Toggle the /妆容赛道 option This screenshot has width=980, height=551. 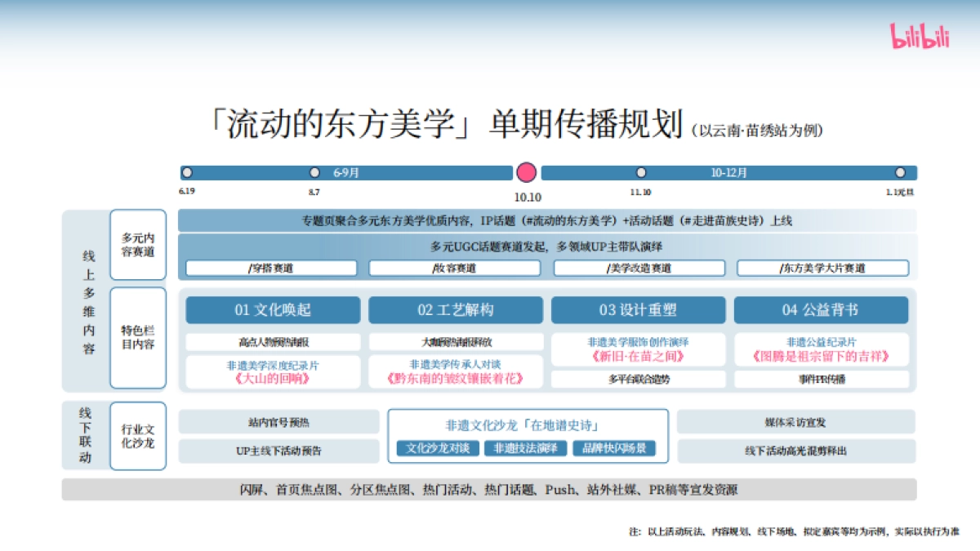(455, 267)
